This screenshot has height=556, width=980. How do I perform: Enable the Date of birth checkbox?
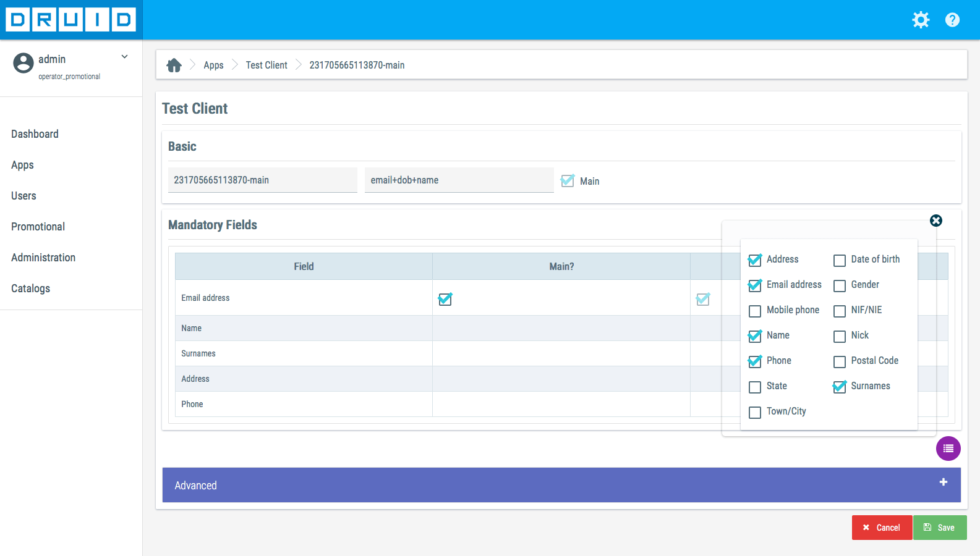click(840, 261)
